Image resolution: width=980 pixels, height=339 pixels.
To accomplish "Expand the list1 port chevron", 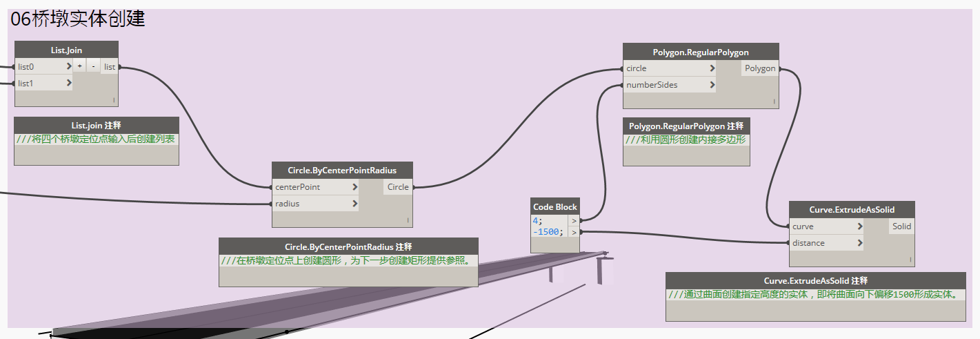I will [68, 83].
